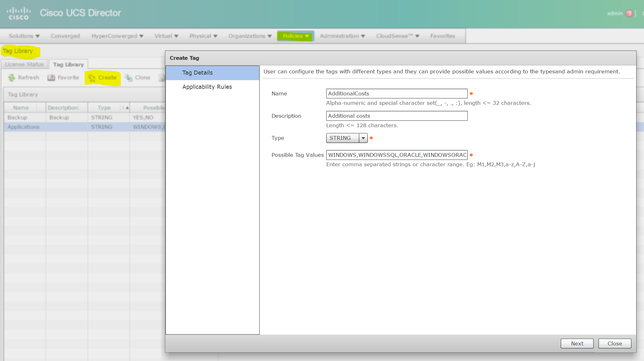
Task: Expand the Type STRING dropdown arrow
Action: 363,138
